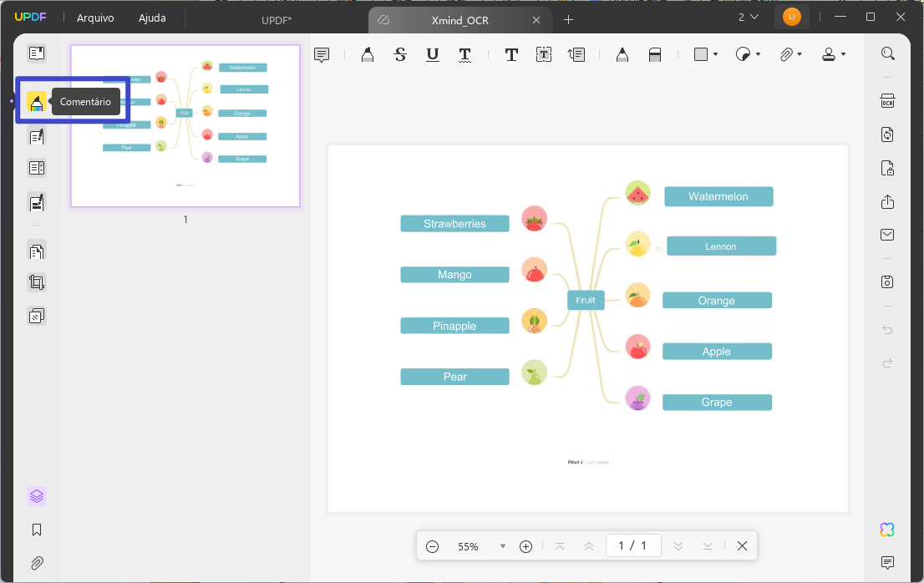Close the page navigation bar
The width and height of the screenshot is (924, 583).
pyautogui.click(x=742, y=546)
